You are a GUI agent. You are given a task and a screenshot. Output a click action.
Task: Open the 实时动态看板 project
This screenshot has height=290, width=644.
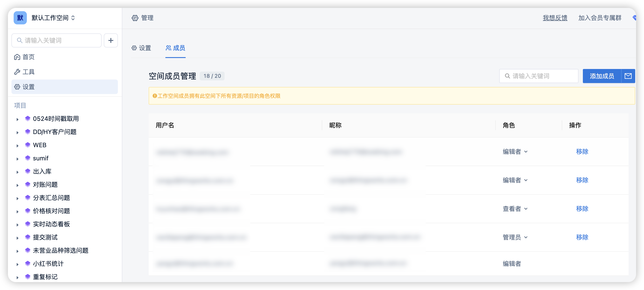pos(51,224)
